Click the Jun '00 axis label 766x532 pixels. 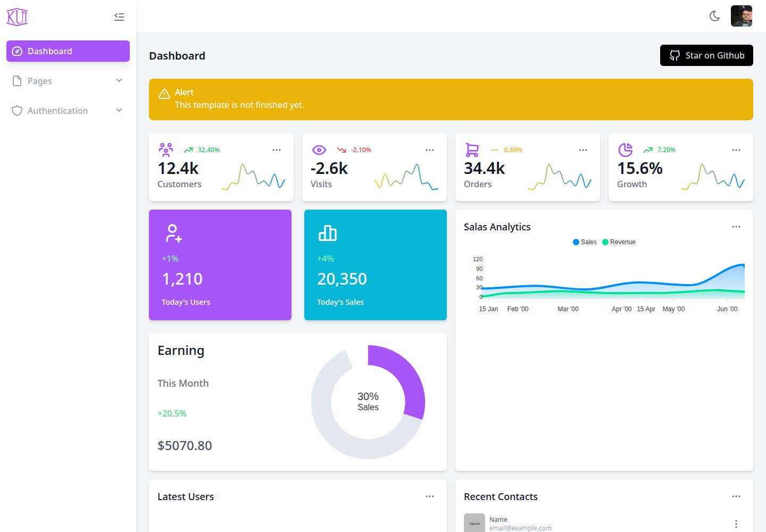coord(727,309)
